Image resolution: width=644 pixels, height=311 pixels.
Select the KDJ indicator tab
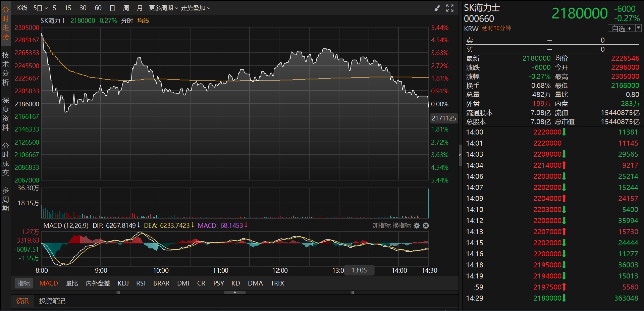(x=123, y=283)
